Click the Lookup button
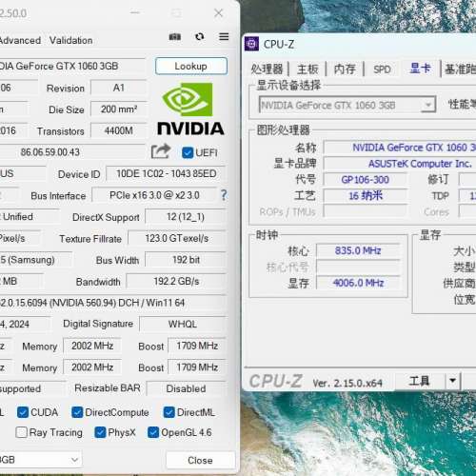Image resolution: width=476 pixels, height=476 pixels. click(191, 66)
